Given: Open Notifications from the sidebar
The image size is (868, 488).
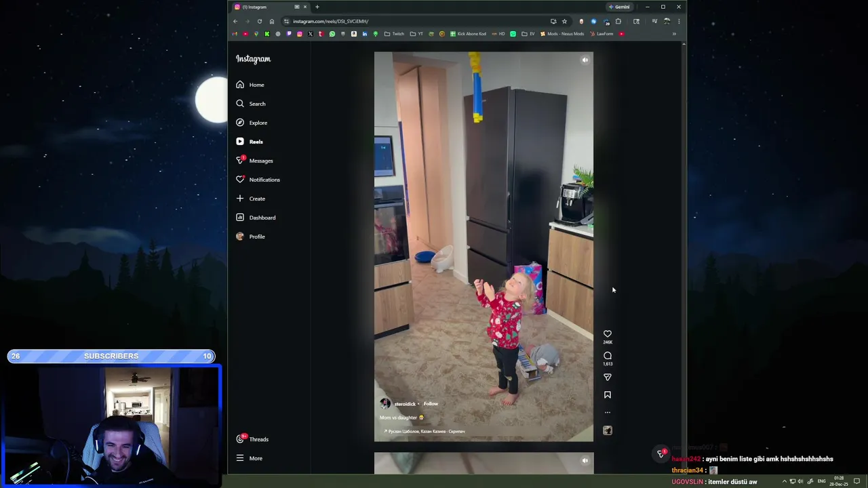Looking at the screenshot, I should (258, 180).
